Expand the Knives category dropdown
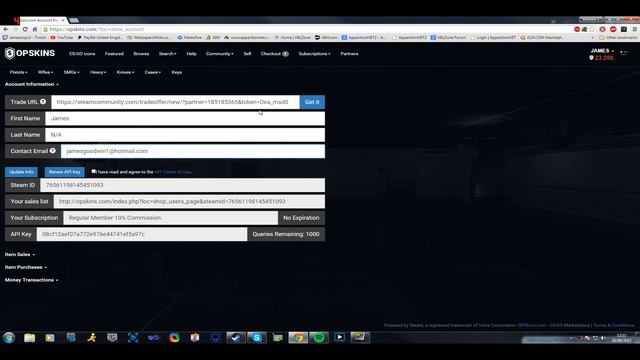The image size is (640, 360). 125,72
